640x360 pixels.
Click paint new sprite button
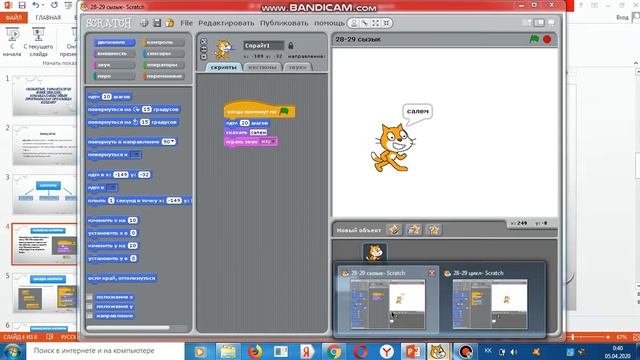(394, 230)
